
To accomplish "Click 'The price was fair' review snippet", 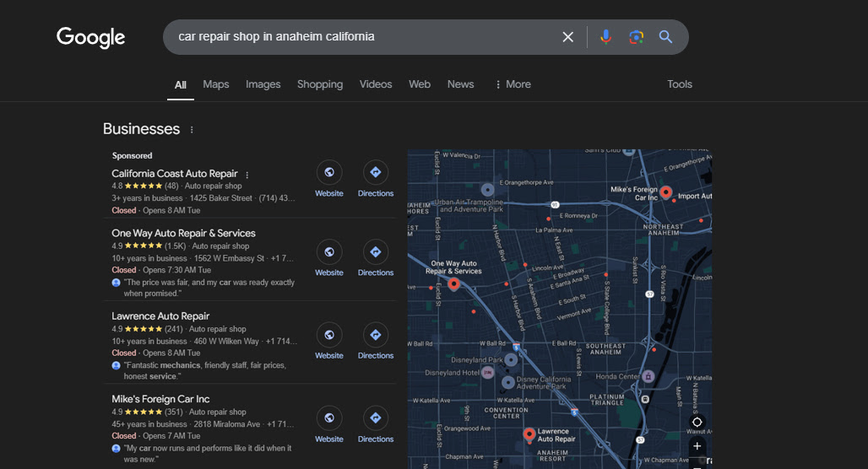I will point(209,288).
